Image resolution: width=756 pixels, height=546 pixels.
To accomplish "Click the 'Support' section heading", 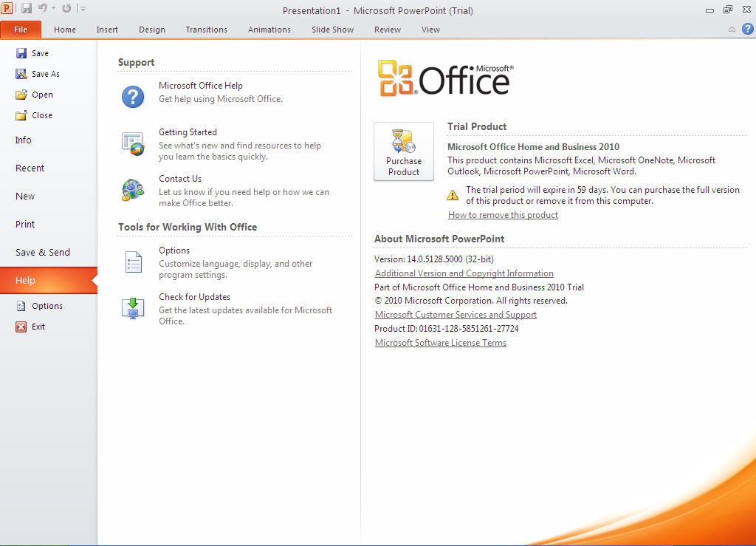I will coord(136,62).
